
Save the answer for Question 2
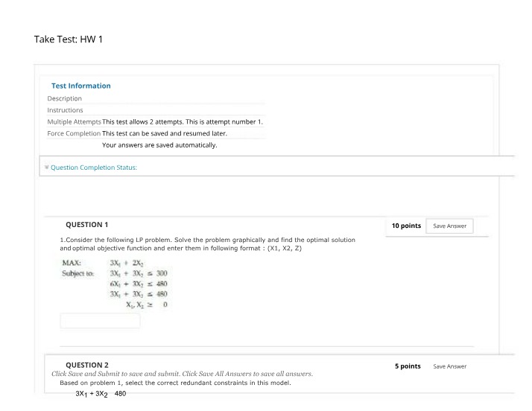point(449,366)
